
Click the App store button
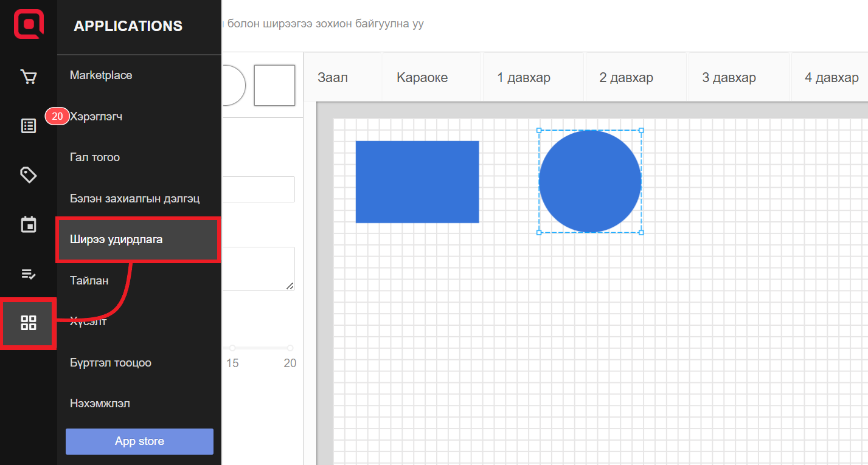coord(139,441)
